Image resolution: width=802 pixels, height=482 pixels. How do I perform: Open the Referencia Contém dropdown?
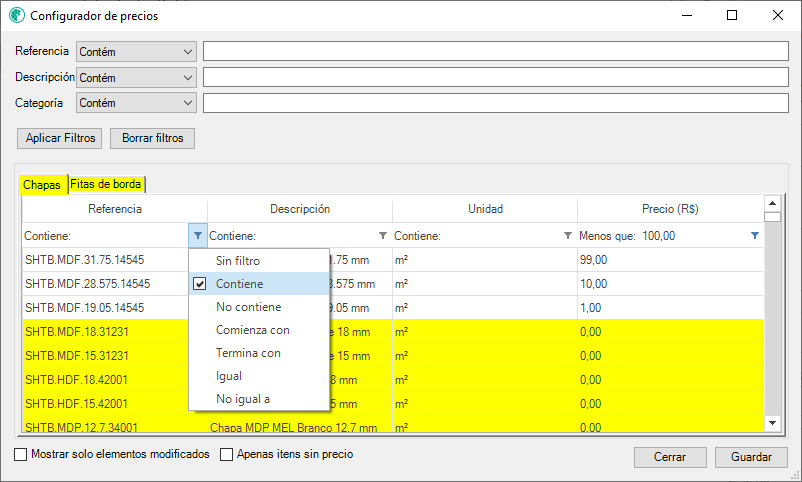pos(137,52)
